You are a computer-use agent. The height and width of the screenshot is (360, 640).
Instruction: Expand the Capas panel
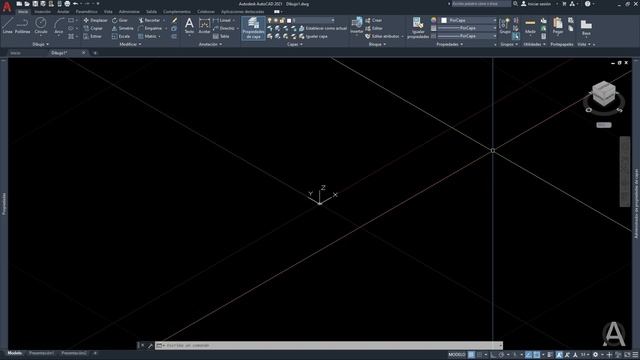(x=295, y=44)
